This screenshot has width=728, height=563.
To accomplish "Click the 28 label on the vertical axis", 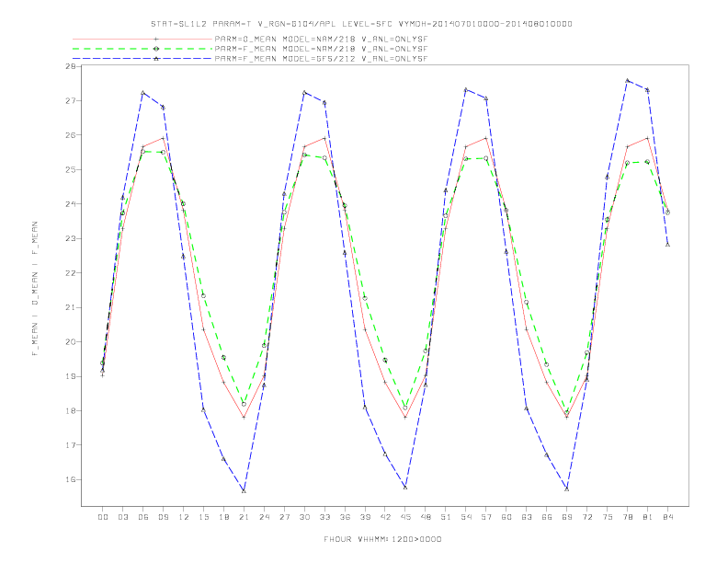I will click(x=71, y=66).
